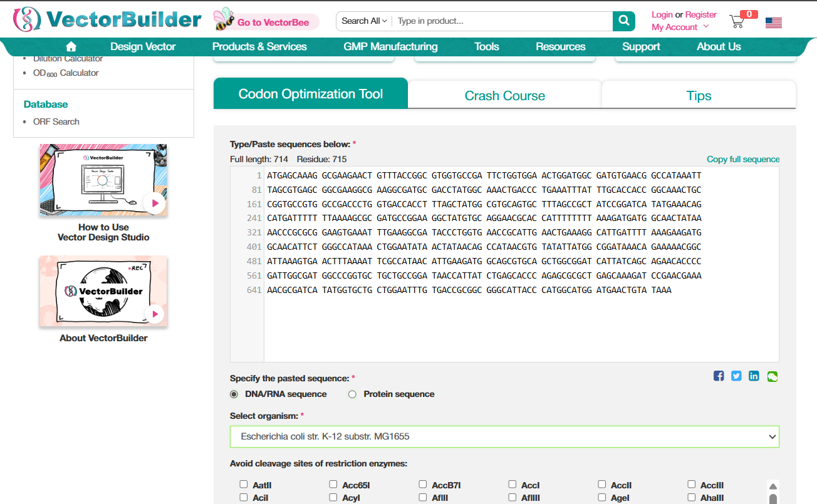Click the magnifier search button
Screen dimensions: 817x504
[x=623, y=21]
